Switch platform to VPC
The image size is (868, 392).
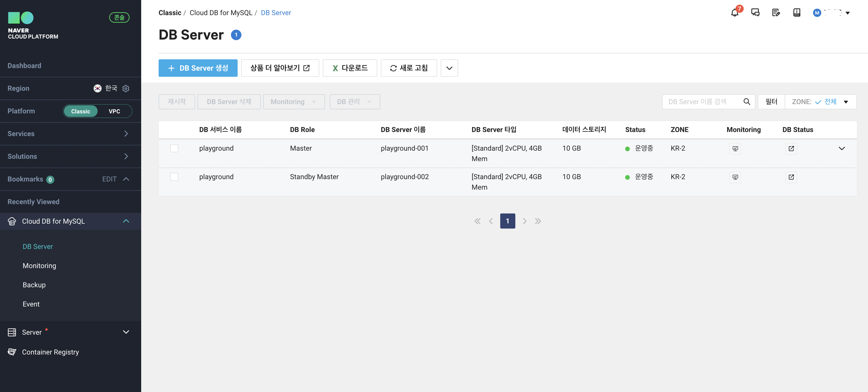tap(114, 111)
